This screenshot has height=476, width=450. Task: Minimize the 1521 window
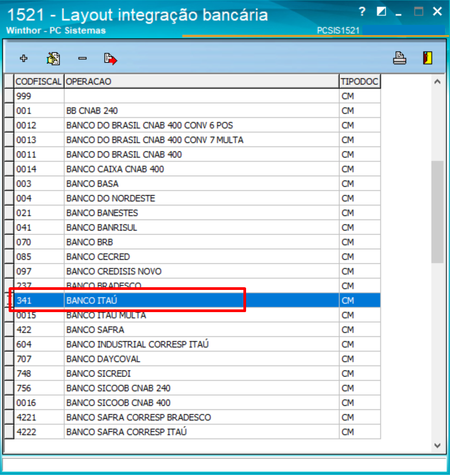point(399,15)
